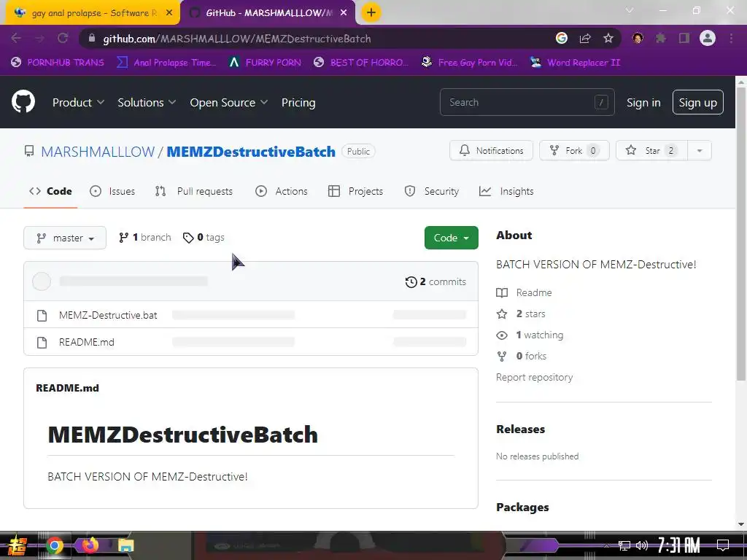The image size is (747, 560).
Task: Open the Releases heading link
Action: coord(521,429)
